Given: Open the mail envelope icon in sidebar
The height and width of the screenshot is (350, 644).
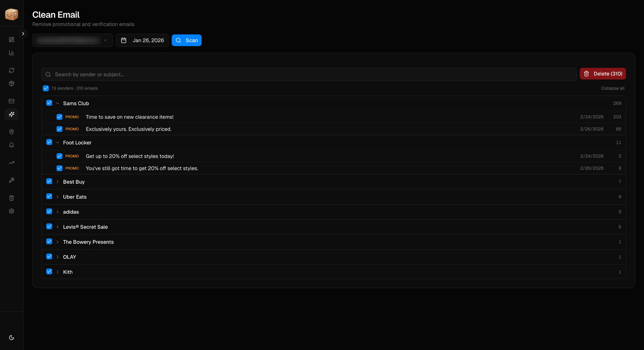Looking at the screenshot, I should tap(12, 101).
